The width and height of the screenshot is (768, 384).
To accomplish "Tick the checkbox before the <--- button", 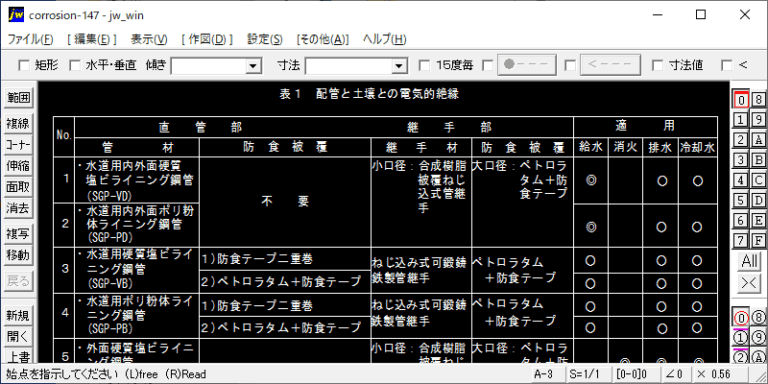I will 570,65.
